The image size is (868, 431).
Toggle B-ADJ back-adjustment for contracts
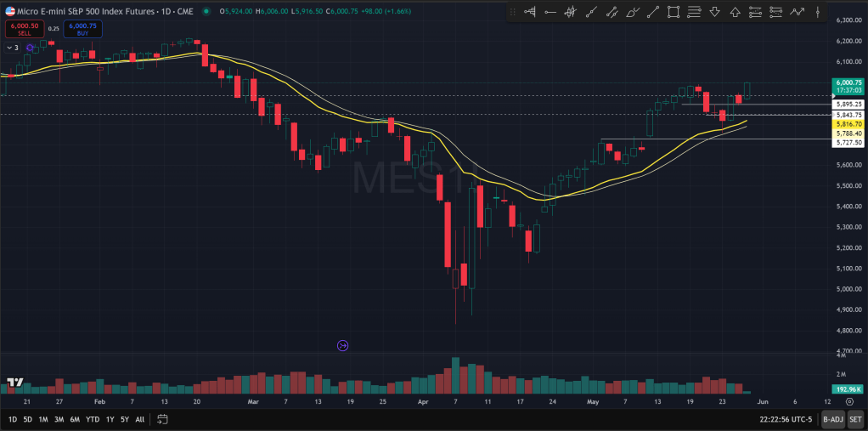(833, 419)
